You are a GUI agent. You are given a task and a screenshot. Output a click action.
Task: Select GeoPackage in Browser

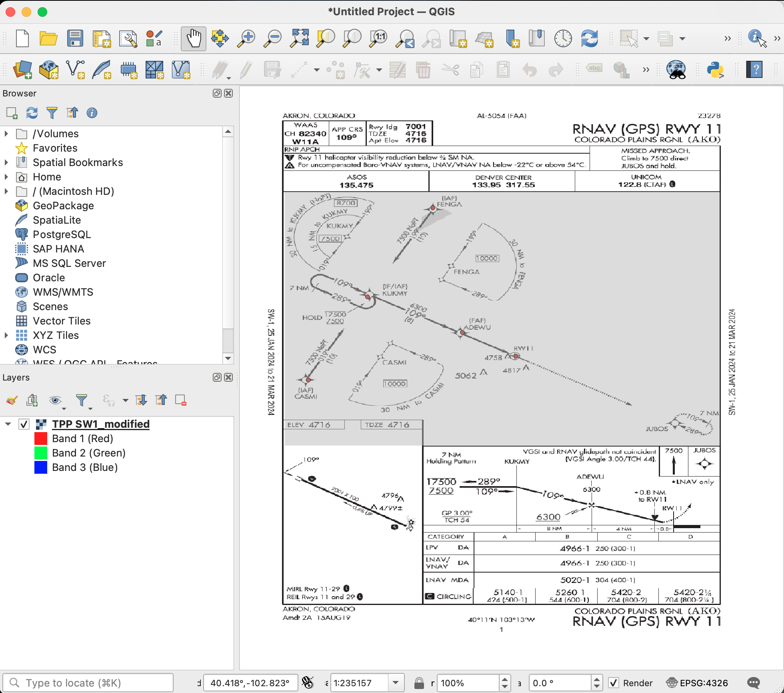[x=63, y=206]
